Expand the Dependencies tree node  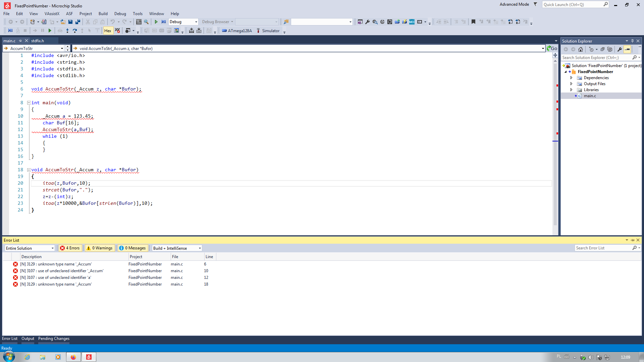pos(572,78)
